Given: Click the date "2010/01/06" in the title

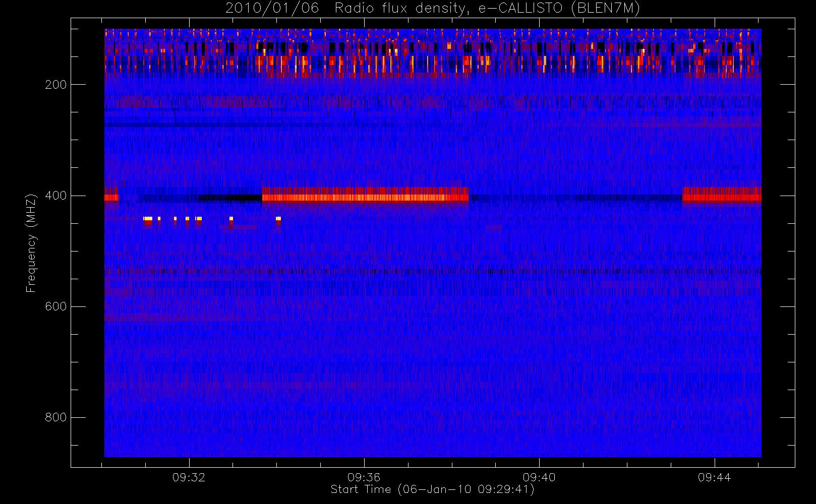Looking at the screenshot, I should [272, 8].
